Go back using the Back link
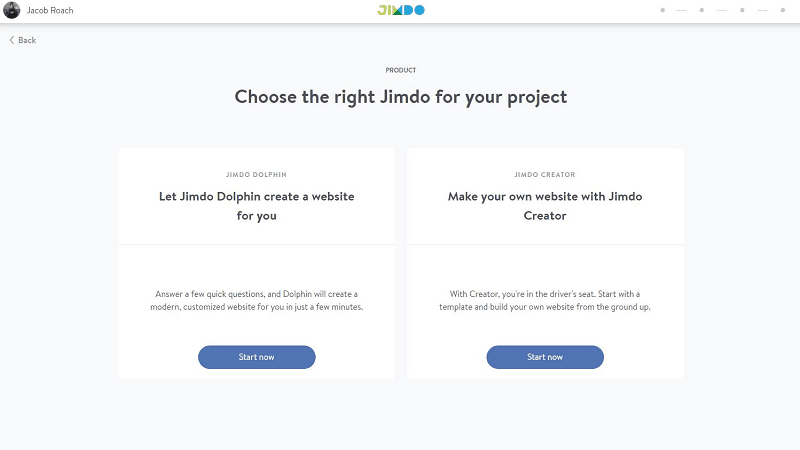Viewport: 800px width, 450px height. pyautogui.click(x=22, y=40)
